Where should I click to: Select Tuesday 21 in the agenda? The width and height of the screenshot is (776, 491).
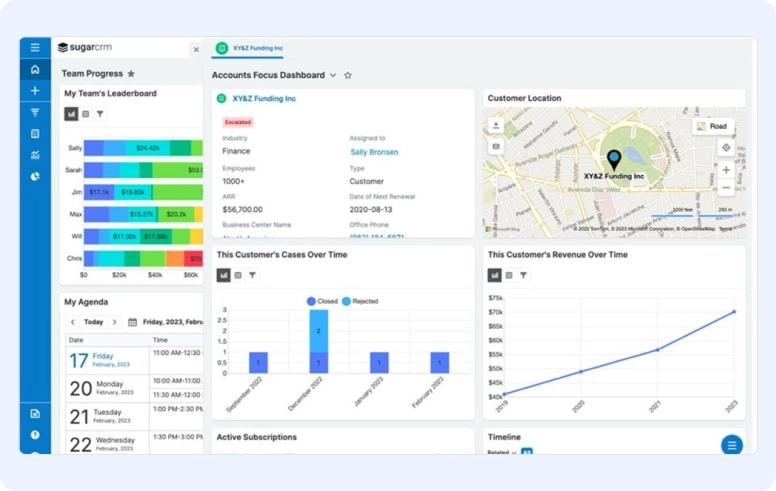pos(107,416)
